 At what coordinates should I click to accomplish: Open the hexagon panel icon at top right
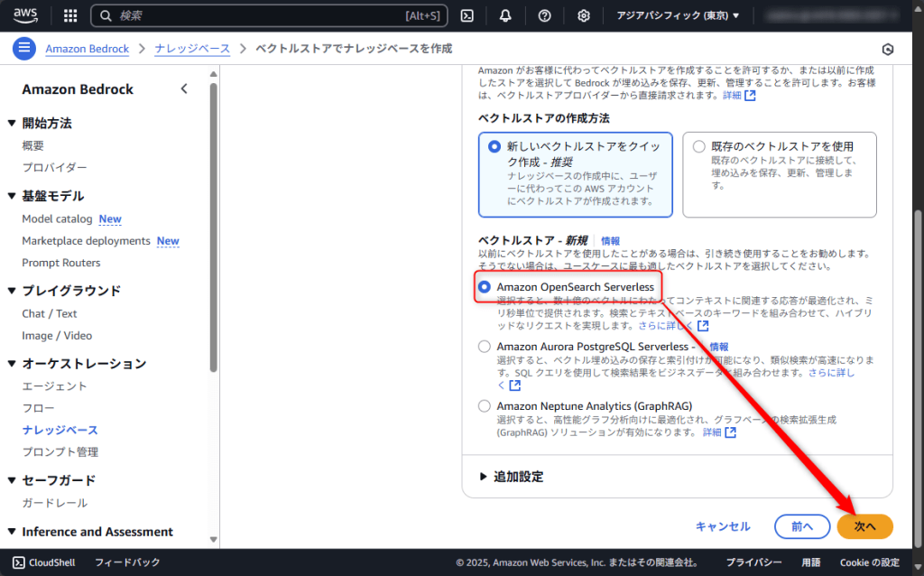point(888,50)
